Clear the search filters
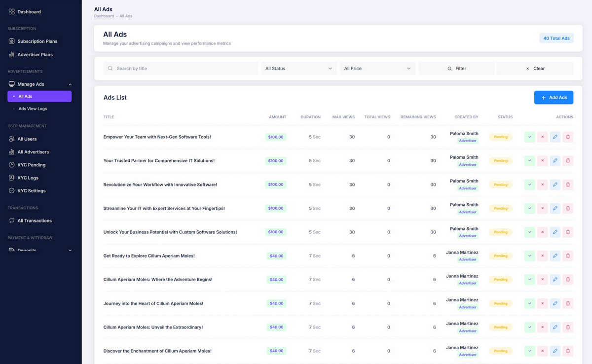The image size is (592, 364). [x=535, y=69]
